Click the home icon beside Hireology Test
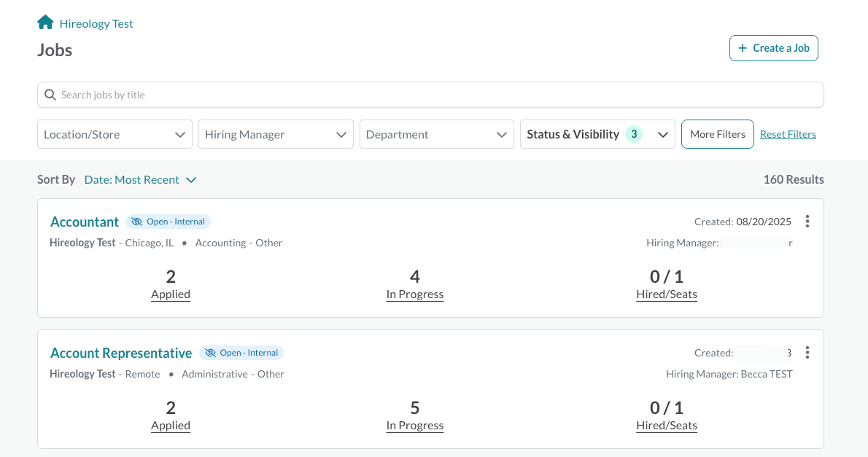This screenshot has height=457, width=868. point(45,23)
